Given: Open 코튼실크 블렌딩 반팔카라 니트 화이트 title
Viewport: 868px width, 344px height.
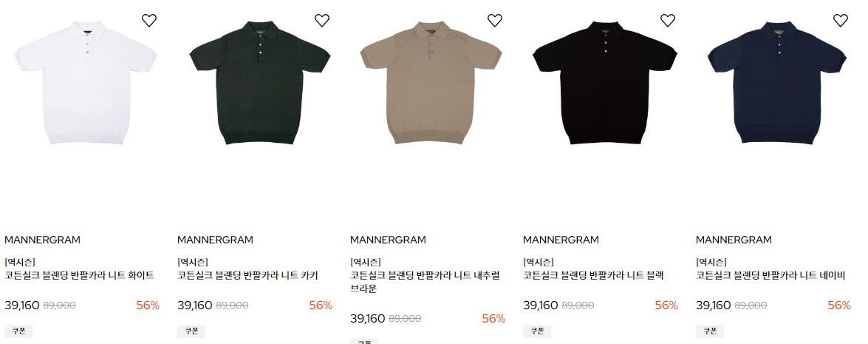Looking at the screenshot, I should coord(79,275).
